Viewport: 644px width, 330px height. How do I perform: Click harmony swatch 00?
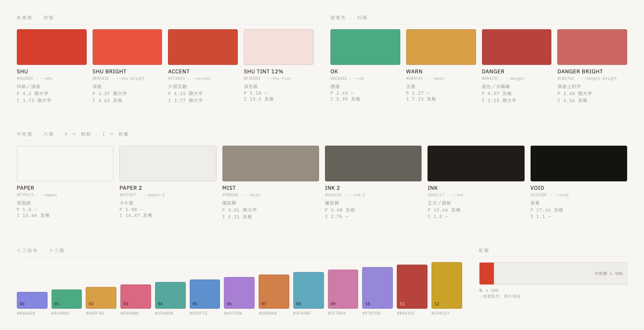(x=32, y=300)
